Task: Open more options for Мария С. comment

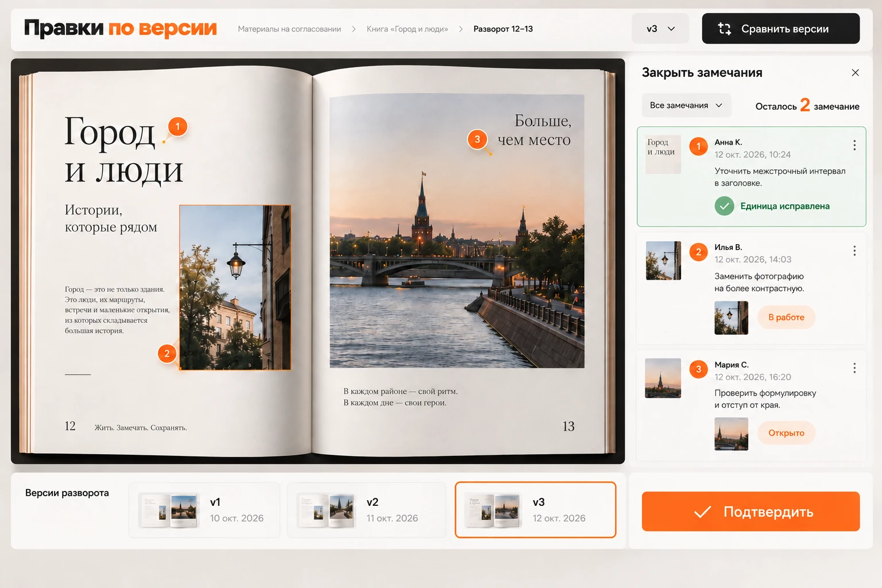Action: pyautogui.click(x=854, y=368)
